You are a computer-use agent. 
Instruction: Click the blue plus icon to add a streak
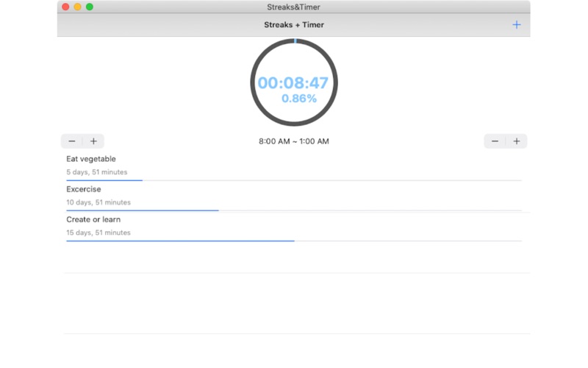click(517, 25)
